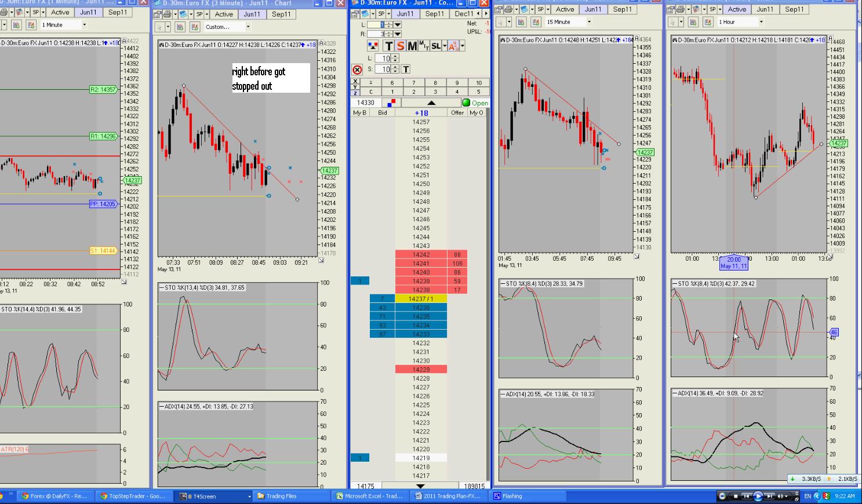Open the 15 Minute interval dropdown
The height and width of the screenshot is (504, 862).
(x=590, y=22)
